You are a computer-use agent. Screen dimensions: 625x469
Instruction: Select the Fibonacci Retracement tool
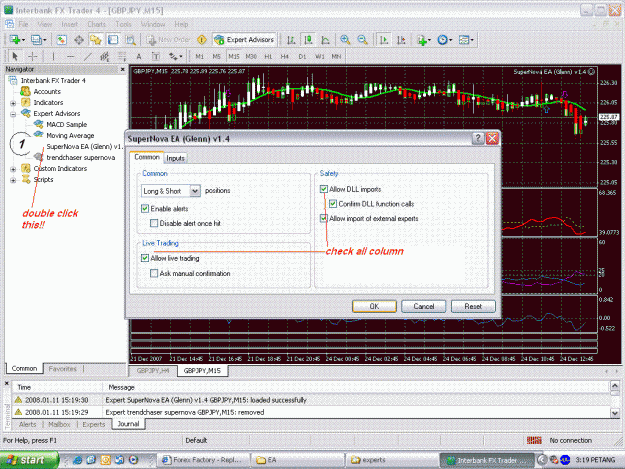(122, 56)
